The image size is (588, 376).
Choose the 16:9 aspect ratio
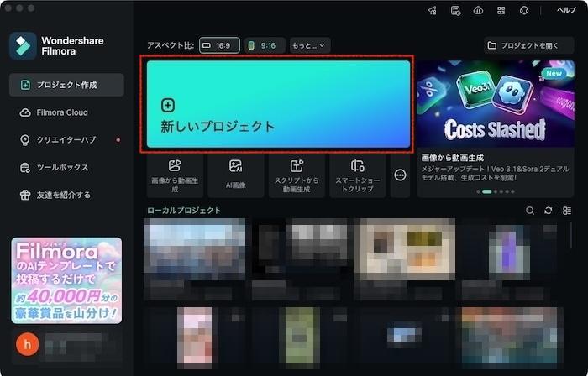tap(219, 45)
